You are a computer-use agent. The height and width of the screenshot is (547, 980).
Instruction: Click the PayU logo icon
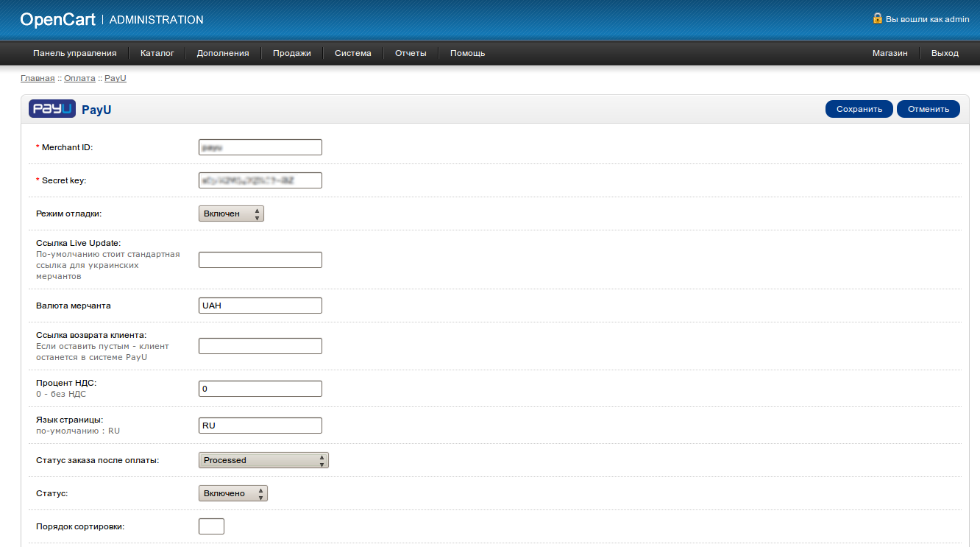(x=52, y=109)
